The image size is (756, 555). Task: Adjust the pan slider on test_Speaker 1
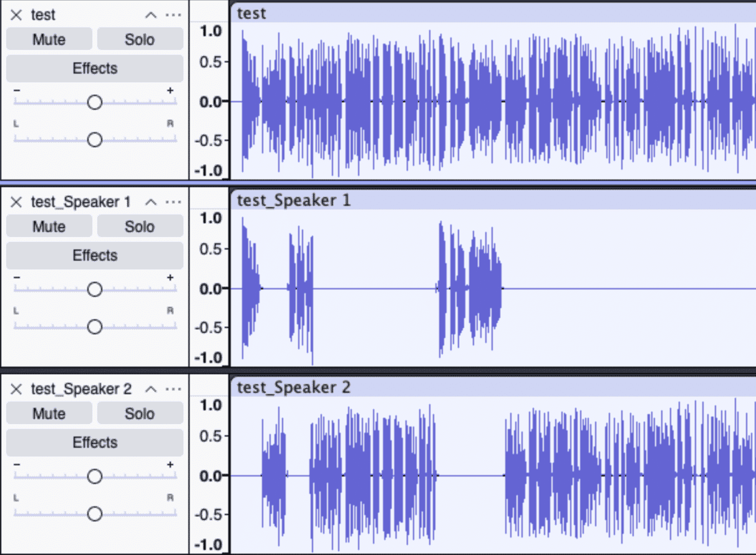click(94, 326)
